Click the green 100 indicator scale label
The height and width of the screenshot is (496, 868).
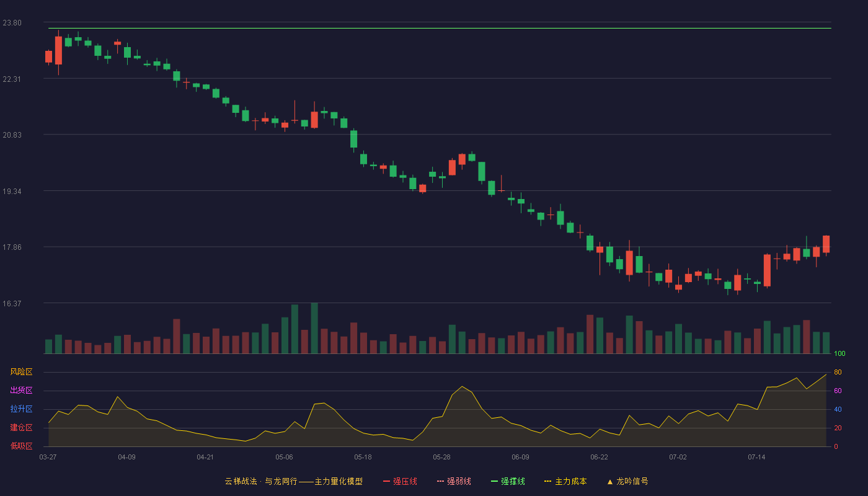click(839, 354)
